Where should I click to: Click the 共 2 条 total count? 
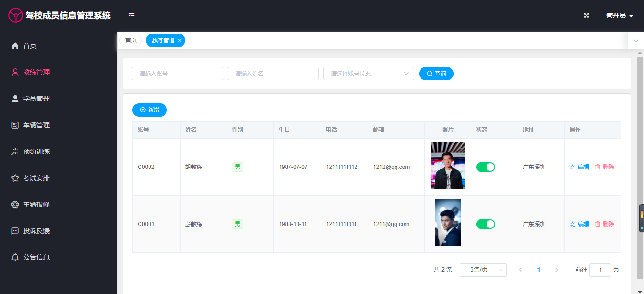(x=443, y=270)
